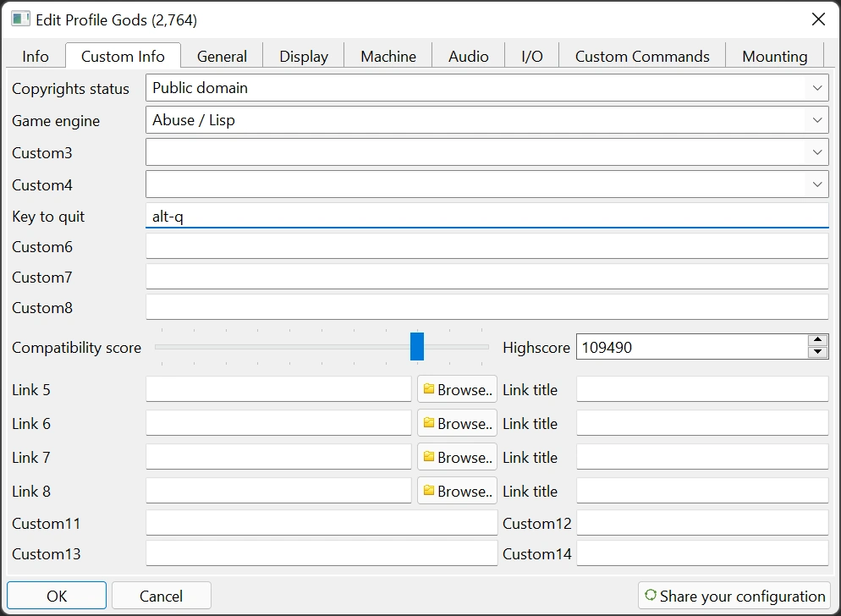
Task: Open the Custom Commands tab
Action: coord(642,57)
